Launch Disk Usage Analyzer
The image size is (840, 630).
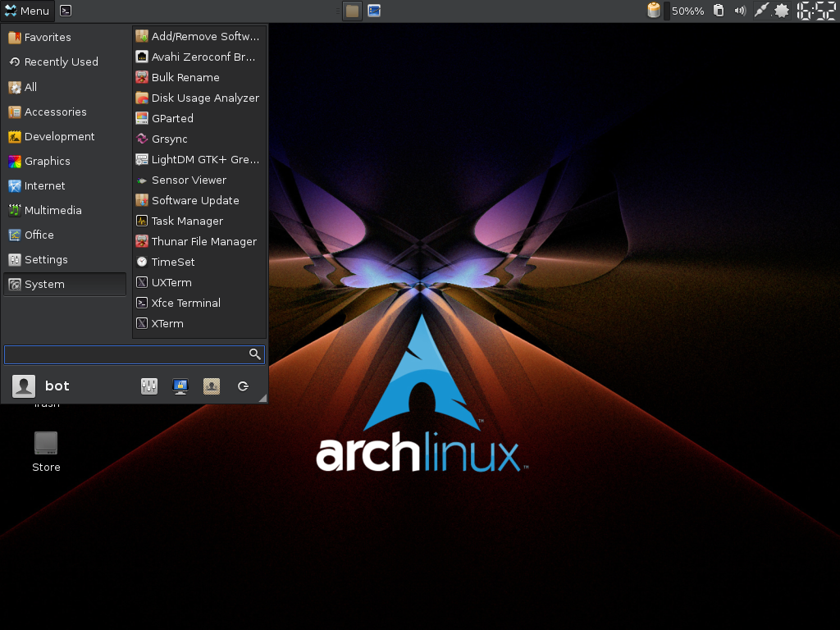[199, 98]
